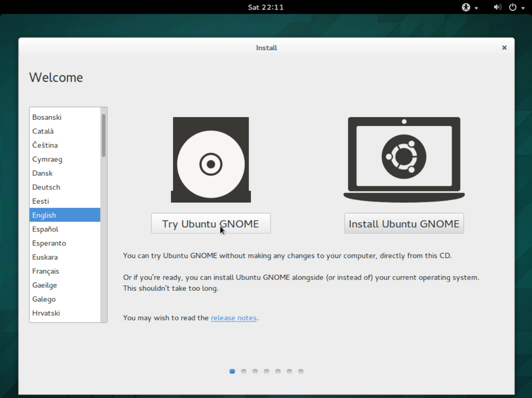Click the language list scrollbar thumb

coord(103,135)
